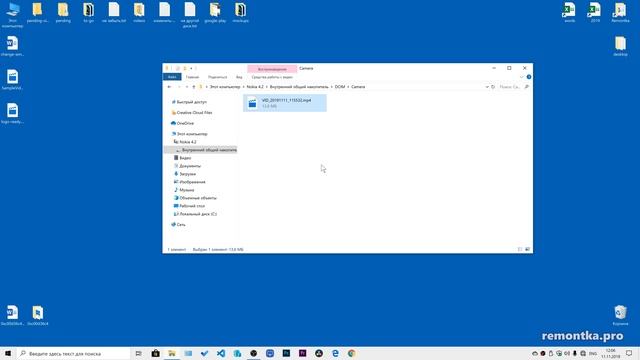Viewport: 640px width, 360px height.
Task: Select Изображения folder in navigation pane
Action: click(189, 182)
